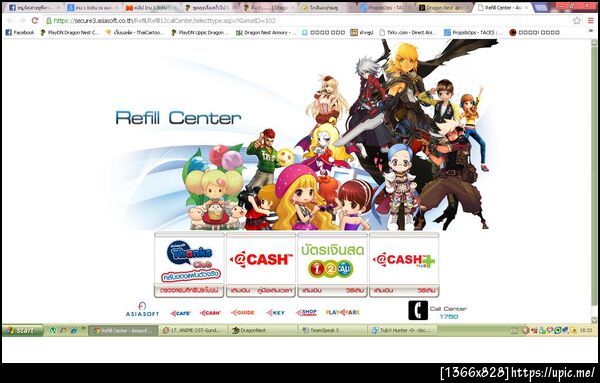Click the right link under the @CASH Plus card
This screenshot has height=383, width=600.
click(x=426, y=291)
